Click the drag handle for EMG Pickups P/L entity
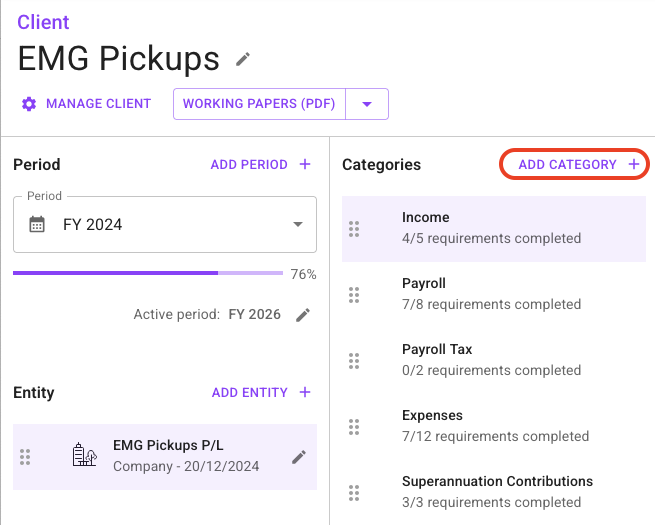This screenshot has width=655, height=525. (25, 457)
